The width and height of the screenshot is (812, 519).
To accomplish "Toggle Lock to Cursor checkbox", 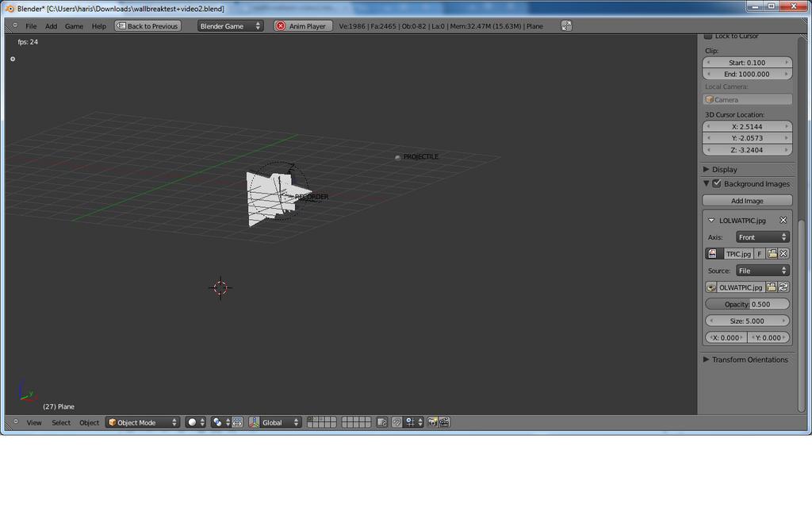I will point(708,37).
